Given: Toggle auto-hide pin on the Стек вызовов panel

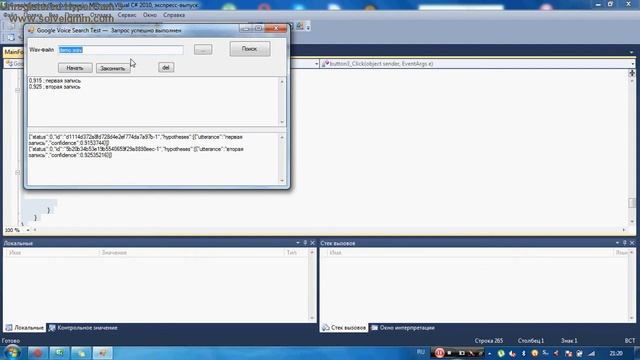Looking at the screenshot, I should pyautogui.click(x=624, y=243).
